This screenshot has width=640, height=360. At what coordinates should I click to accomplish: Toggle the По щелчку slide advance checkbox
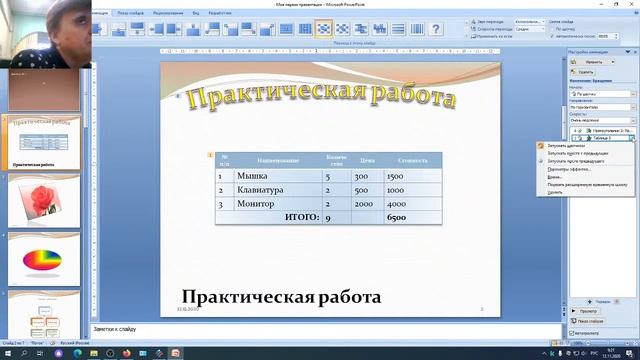(552, 29)
